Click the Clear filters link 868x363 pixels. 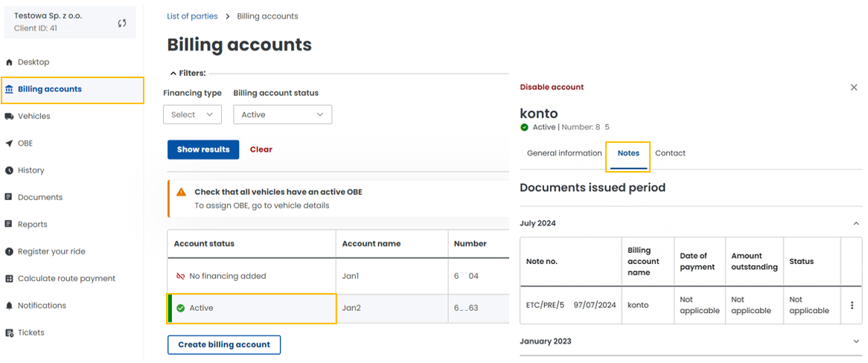click(261, 150)
